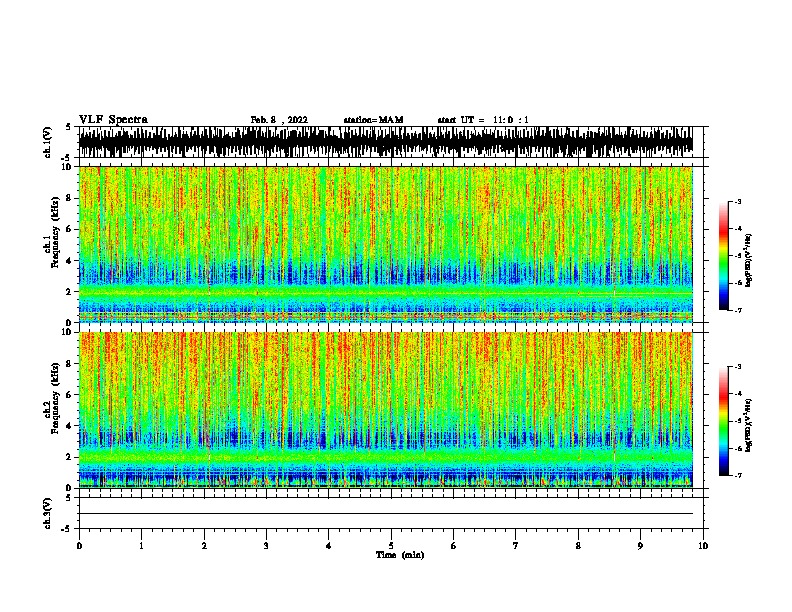792x612 pixels.
Task: Click the time axis tick label "2"
Action: [204, 546]
